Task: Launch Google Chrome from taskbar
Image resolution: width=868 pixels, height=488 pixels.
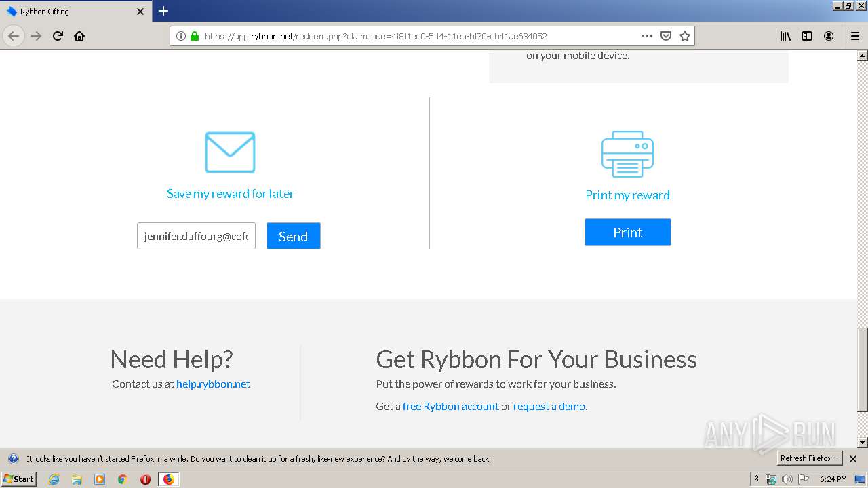Action: (x=123, y=479)
